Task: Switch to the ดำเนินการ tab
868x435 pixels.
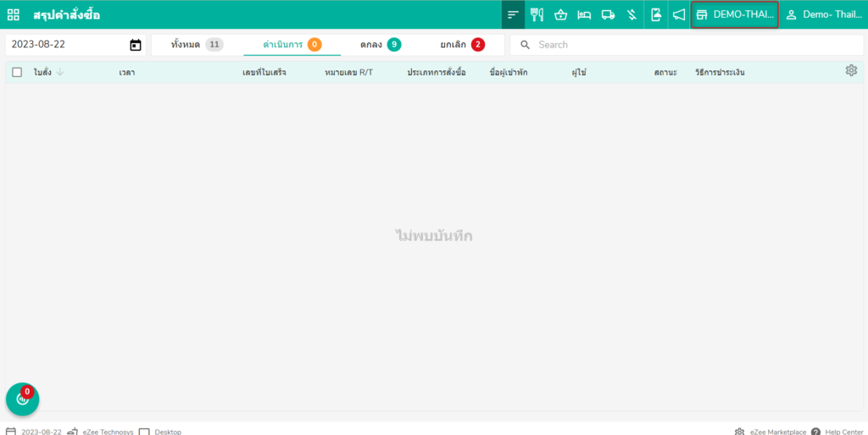Action: click(292, 45)
